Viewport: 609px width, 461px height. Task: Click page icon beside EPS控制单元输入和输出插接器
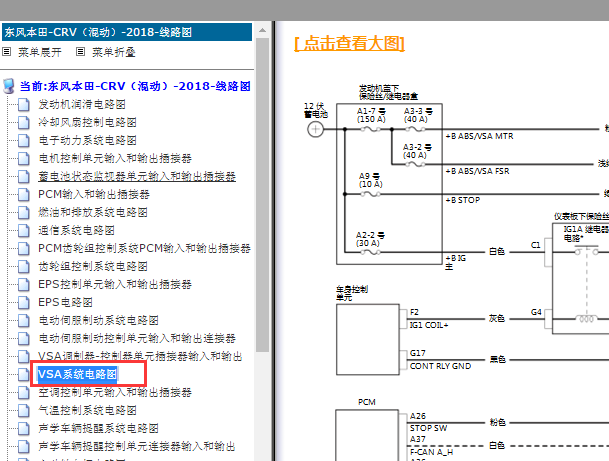click(x=24, y=284)
